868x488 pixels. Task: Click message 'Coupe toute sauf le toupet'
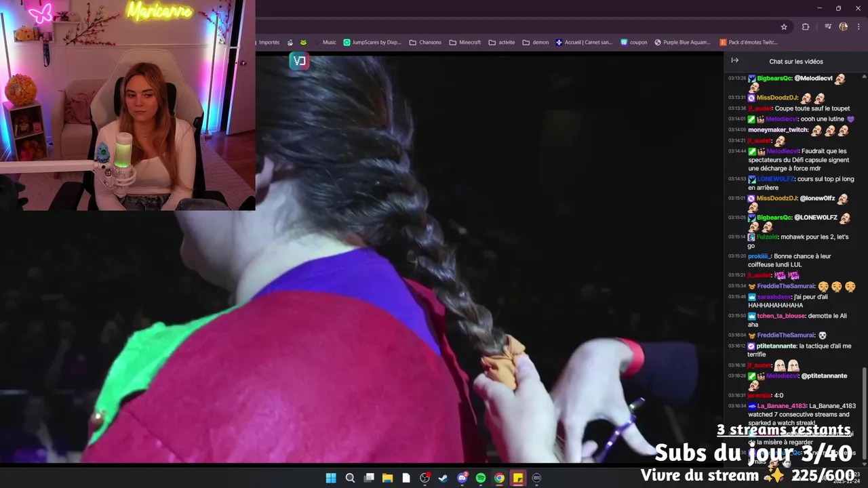coord(812,108)
